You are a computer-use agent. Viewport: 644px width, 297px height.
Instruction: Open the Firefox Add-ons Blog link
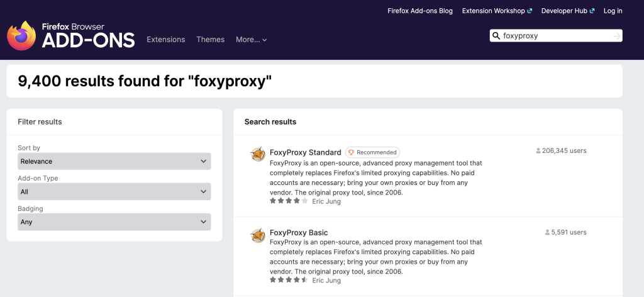pos(419,11)
